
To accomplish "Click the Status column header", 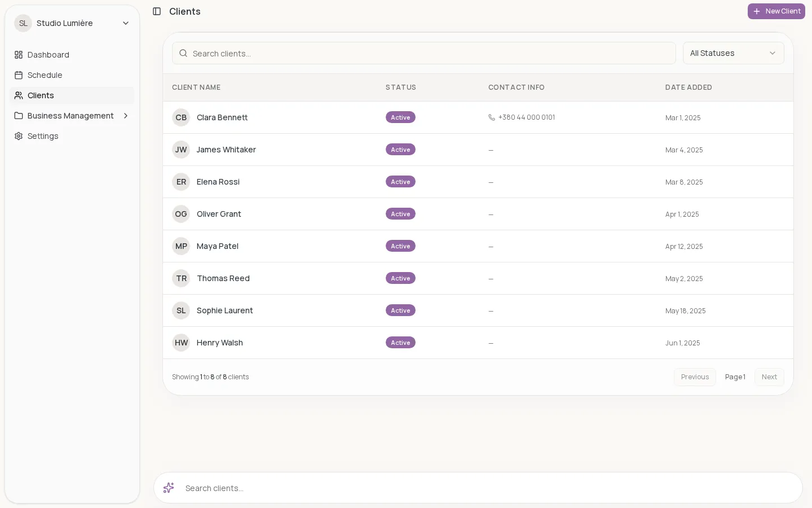I will coord(401,87).
